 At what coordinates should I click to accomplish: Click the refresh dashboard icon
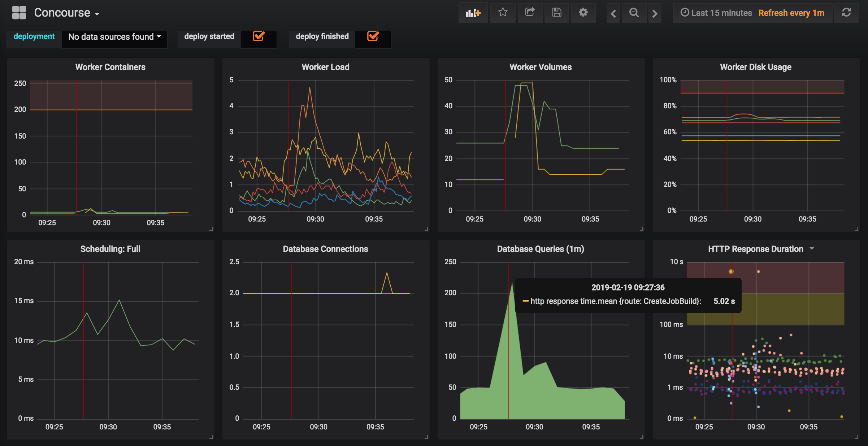846,13
